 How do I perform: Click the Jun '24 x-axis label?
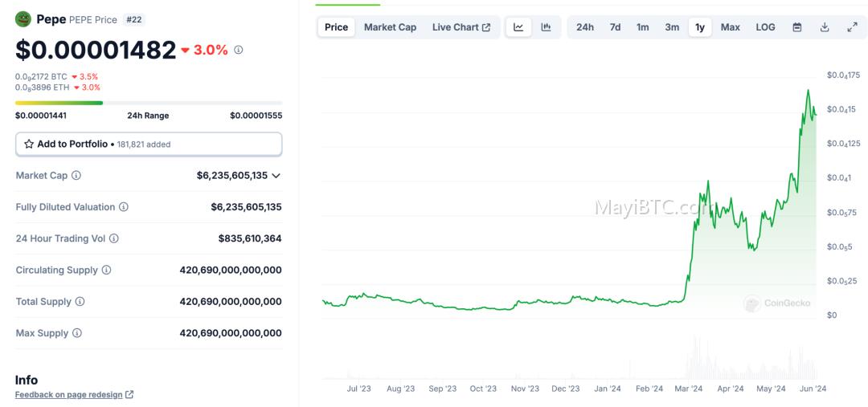(813, 389)
